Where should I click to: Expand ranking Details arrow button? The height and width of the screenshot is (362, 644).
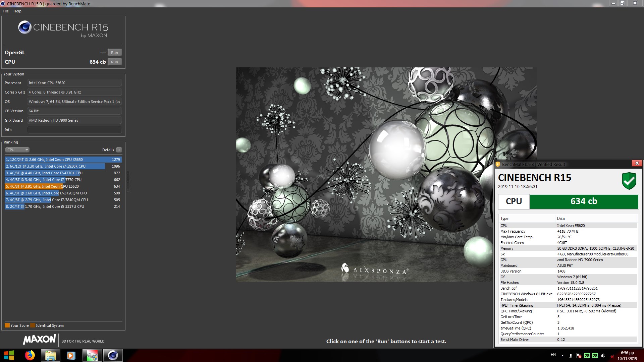click(119, 150)
